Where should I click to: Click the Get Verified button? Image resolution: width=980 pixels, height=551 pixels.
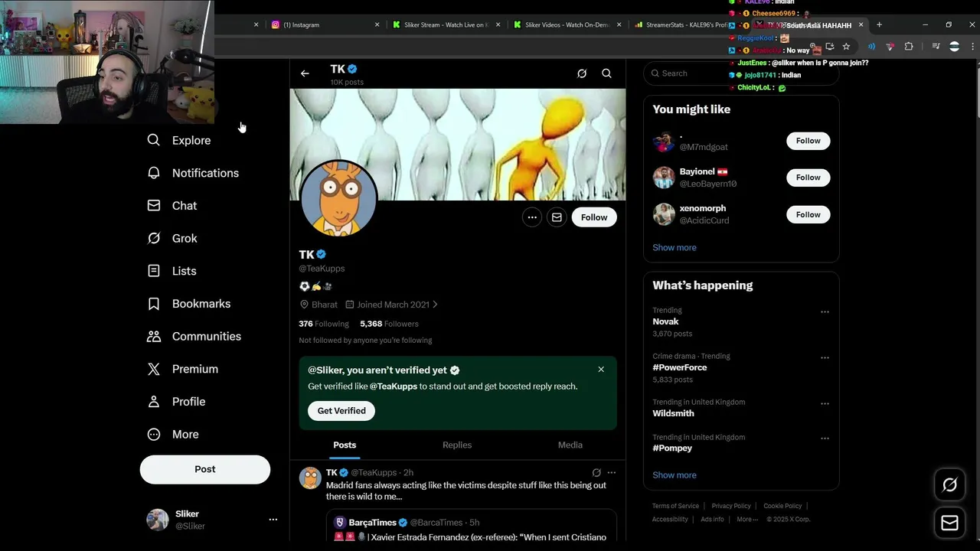[341, 411]
